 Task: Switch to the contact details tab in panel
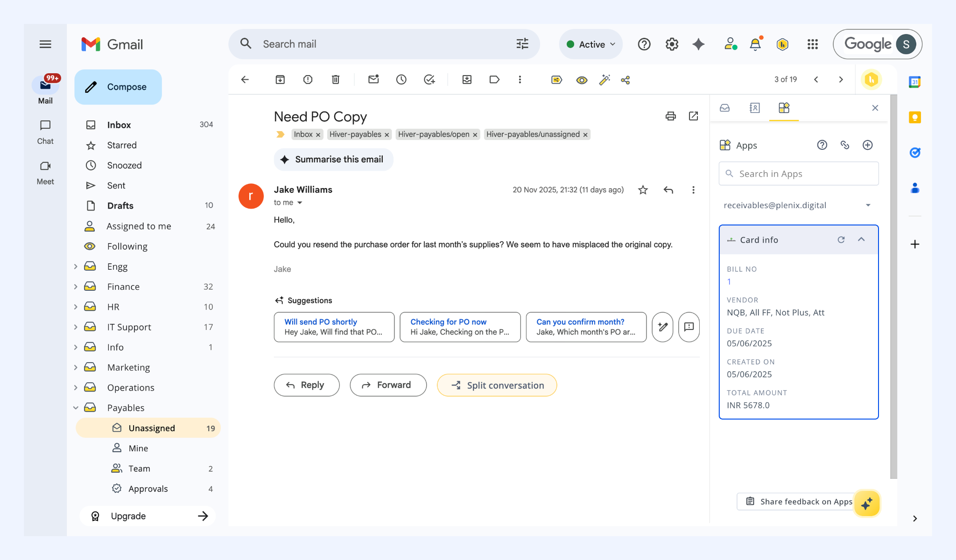(x=755, y=108)
